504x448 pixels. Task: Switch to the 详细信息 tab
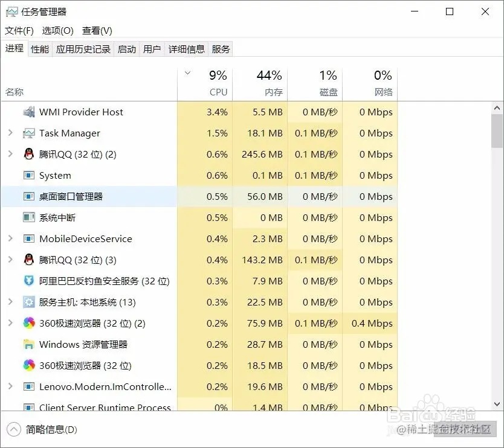click(x=186, y=49)
